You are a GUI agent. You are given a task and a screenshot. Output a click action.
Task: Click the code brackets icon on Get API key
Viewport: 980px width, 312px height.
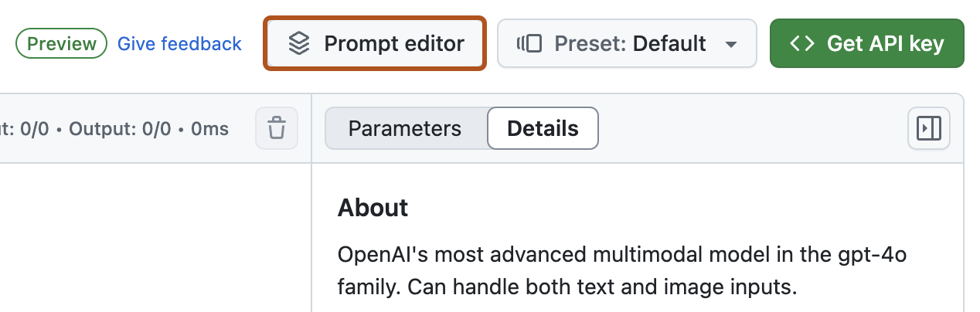[802, 43]
